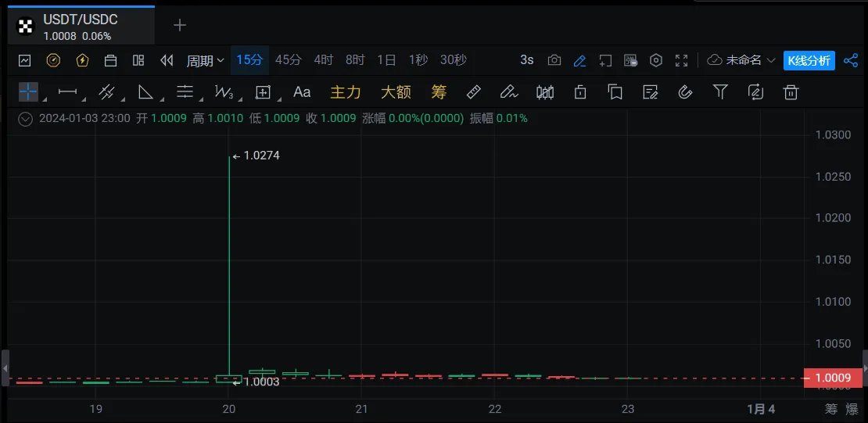
Task: Select the measure box plus tool
Action: click(x=263, y=92)
